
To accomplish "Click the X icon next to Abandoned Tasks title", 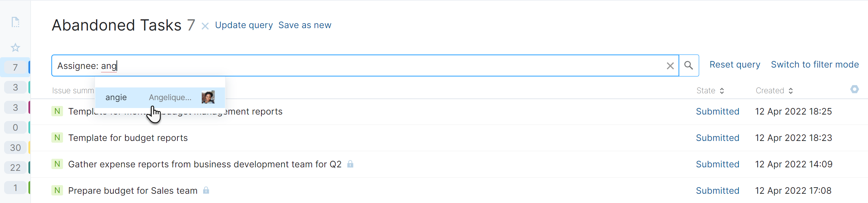I will click(x=205, y=26).
